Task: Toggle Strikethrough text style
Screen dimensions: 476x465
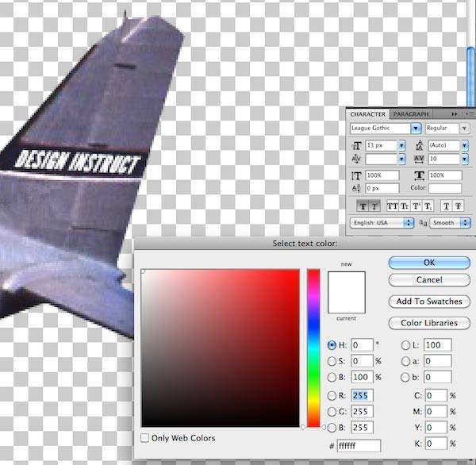Action: click(x=459, y=206)
